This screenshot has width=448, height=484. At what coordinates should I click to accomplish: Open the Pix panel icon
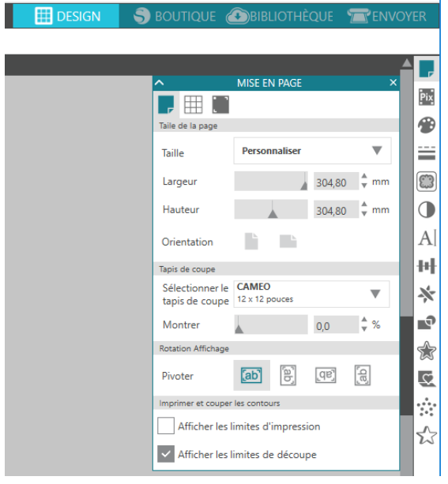pyautogui.click(x=427, y=97)
